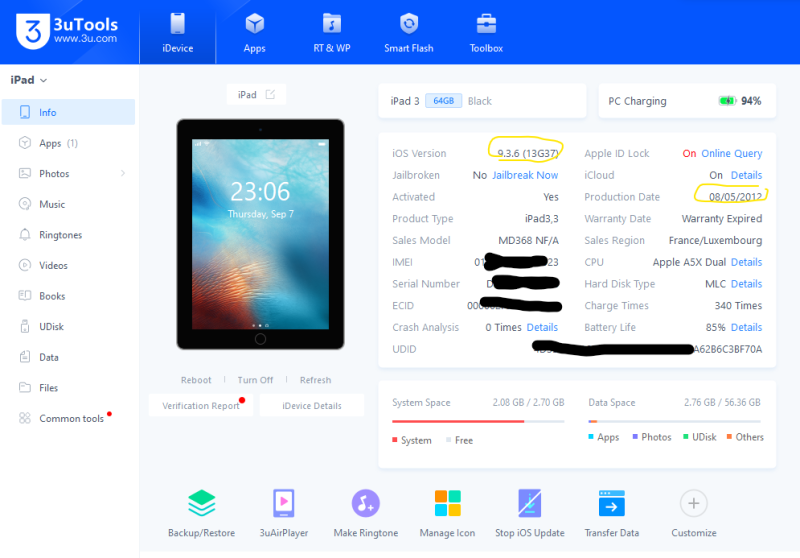Open iDevice Details
800x558 pixels.
pyautogui.click(x=312, y=405)
